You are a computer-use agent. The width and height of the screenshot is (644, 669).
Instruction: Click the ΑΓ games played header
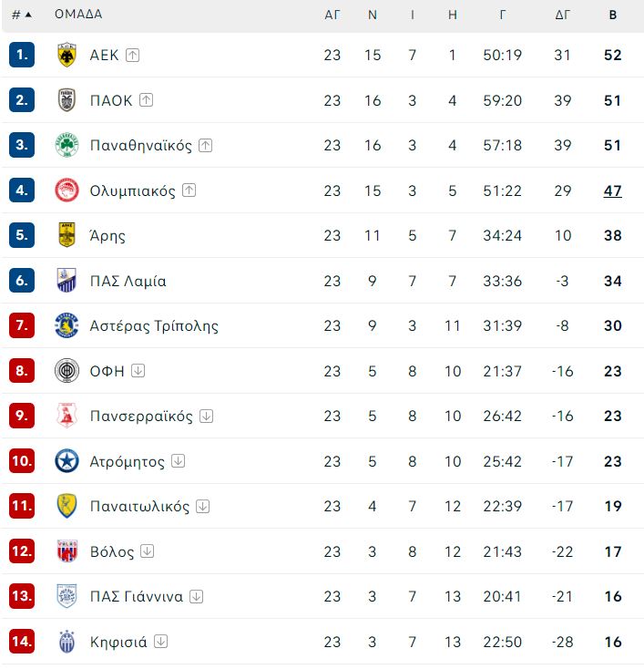pyautogui.click(x=332, y=15)
